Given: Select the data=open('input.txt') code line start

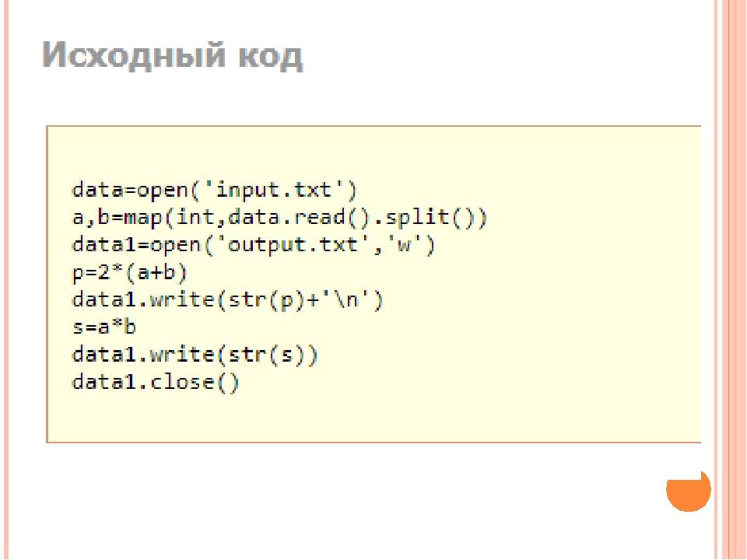Looking at the screenshot, I should [76, 189].
